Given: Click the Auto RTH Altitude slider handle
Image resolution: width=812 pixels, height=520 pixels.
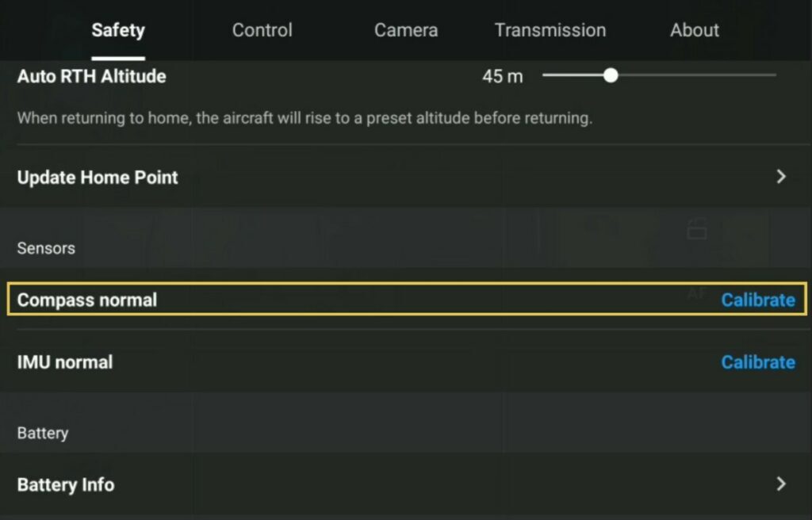Looking at the screenshot, I should click(611, 75).
